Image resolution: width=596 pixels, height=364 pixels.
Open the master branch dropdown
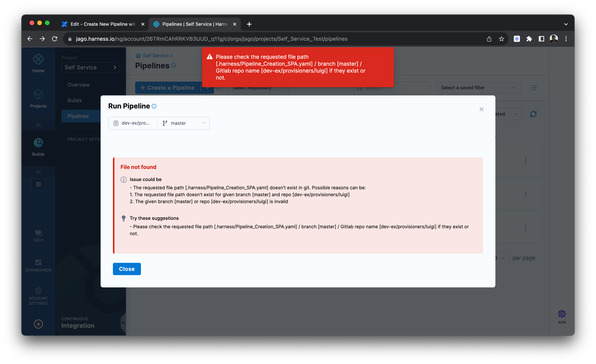(x=184, y=123)
